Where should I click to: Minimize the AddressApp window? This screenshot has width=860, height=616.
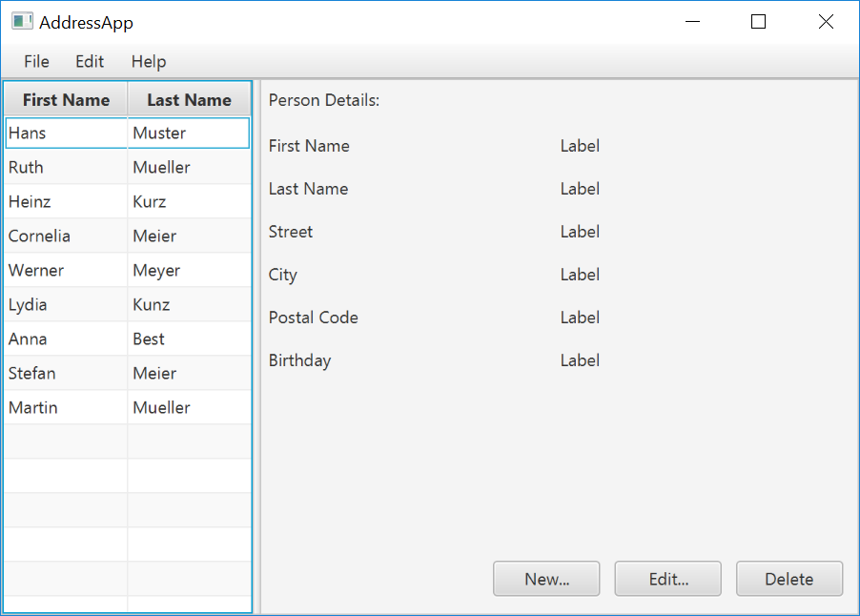693,22
